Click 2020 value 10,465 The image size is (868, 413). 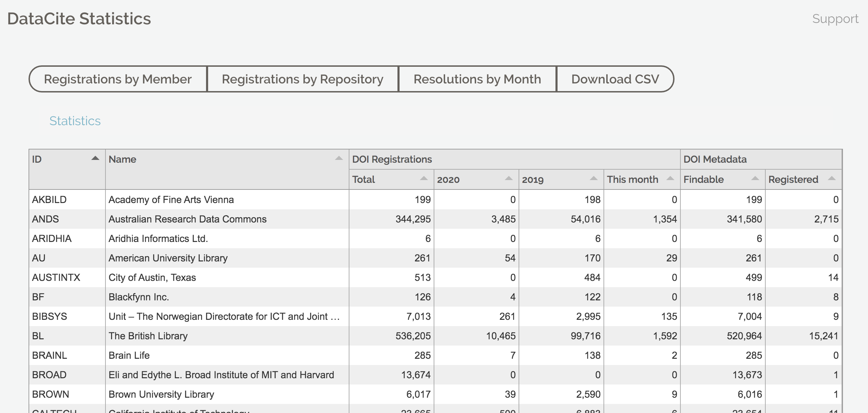pos(501,336)
